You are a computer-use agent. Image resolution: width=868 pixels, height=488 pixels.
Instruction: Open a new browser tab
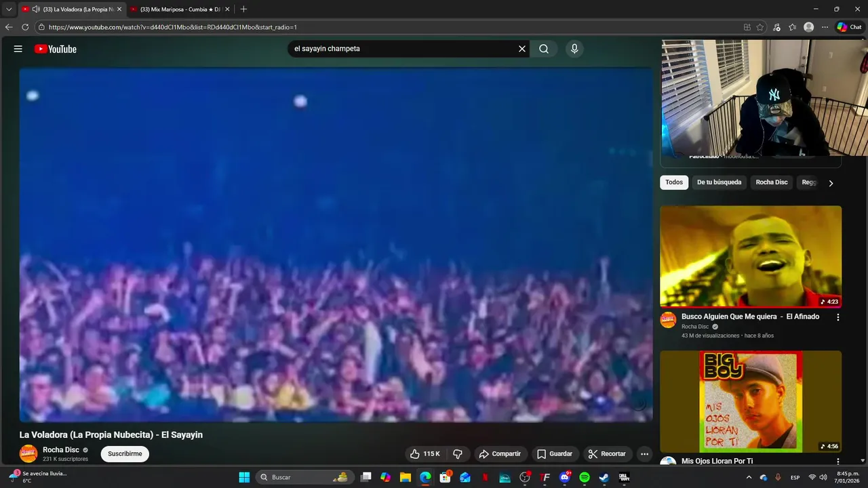[243, 9]
